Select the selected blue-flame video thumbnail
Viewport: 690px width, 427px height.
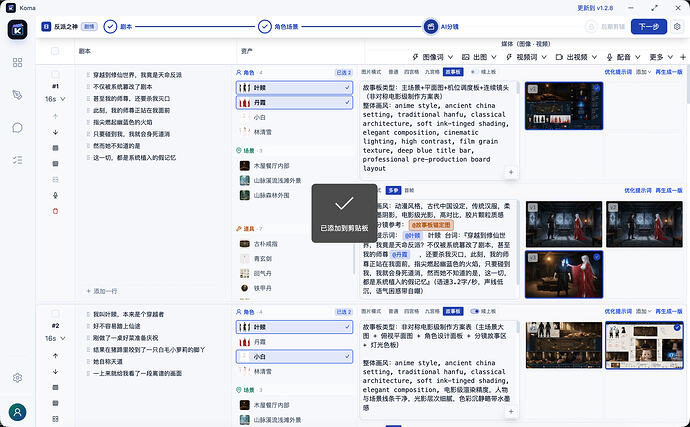pyautogui.click(x=564, y=275)
